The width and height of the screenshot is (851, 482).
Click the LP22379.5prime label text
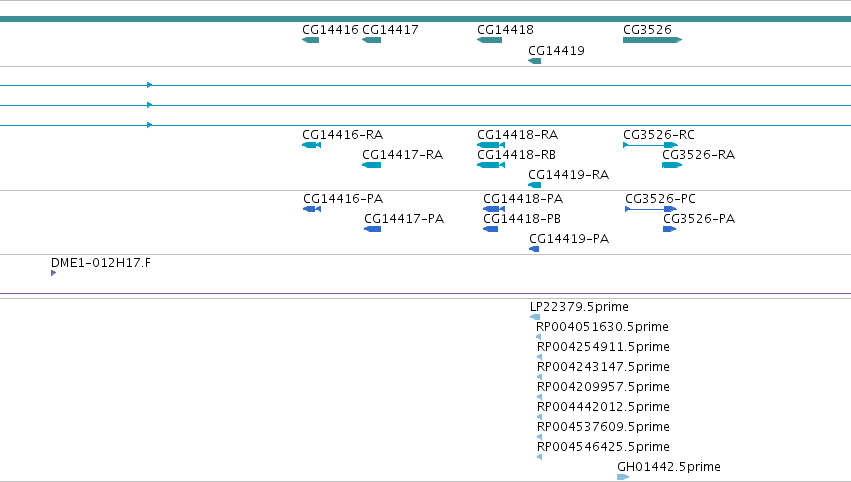point(579,307)
